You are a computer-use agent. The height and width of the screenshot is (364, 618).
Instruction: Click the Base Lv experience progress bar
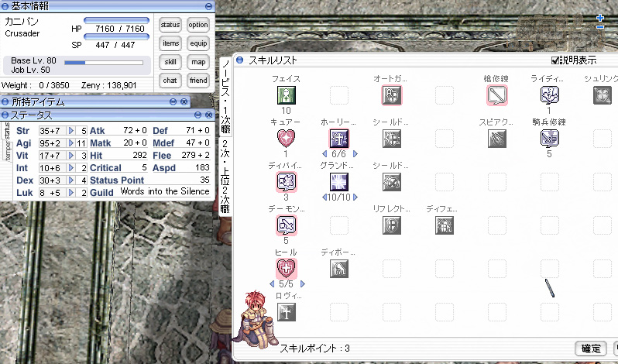pyautogui.click(x=104, y=63)
